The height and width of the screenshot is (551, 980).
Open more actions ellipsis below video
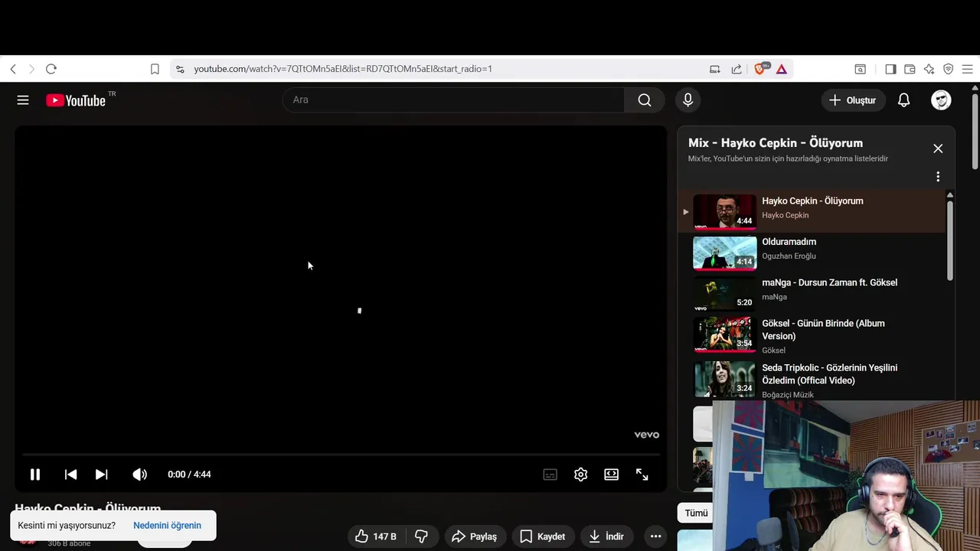coord(655,536)
